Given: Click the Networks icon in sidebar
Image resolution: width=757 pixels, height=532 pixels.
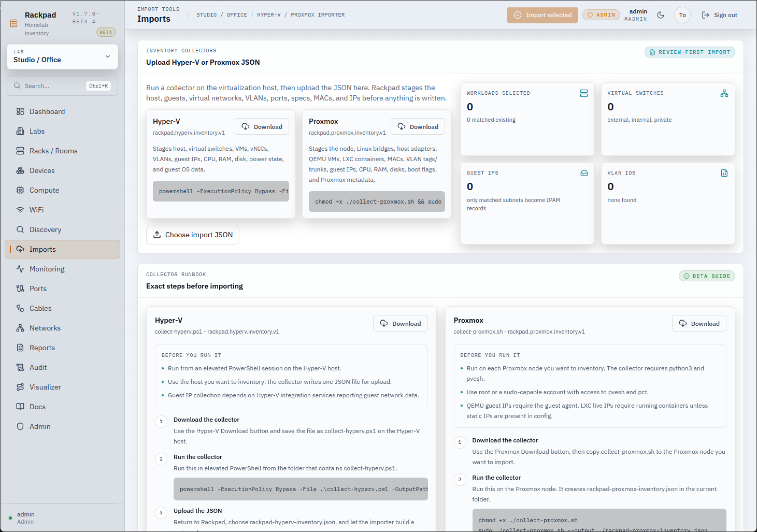Looking at the screenshot, I should [x=20, y=328].
